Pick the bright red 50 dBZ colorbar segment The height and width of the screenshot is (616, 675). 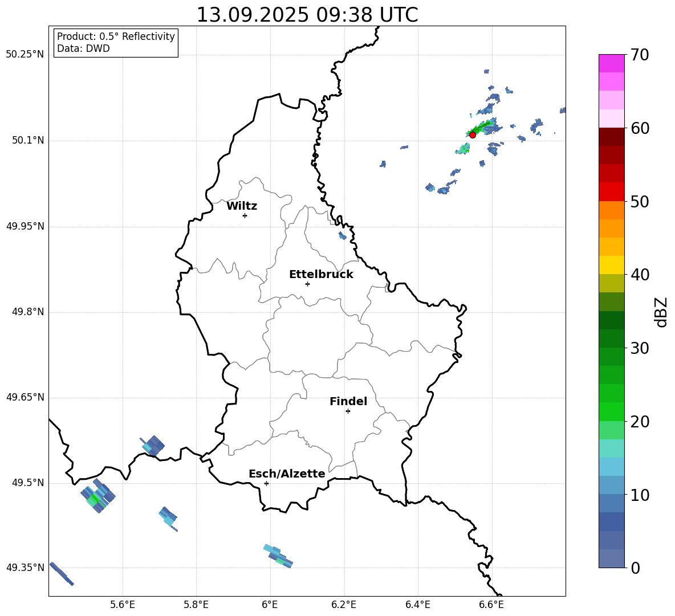pos(611,191)
